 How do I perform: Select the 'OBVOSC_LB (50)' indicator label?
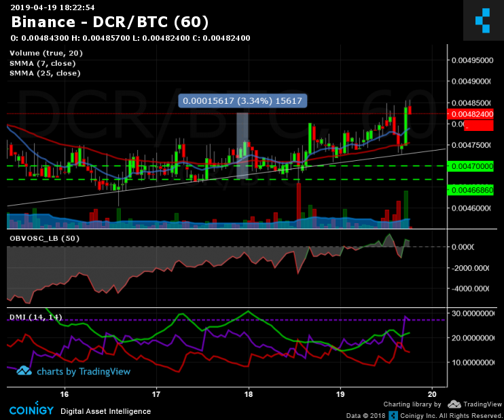(x=44, y=238)
